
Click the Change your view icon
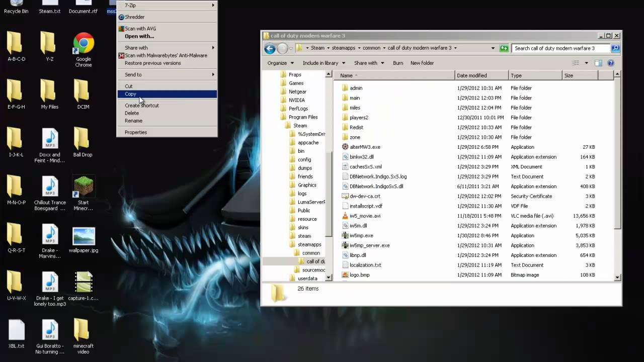coord(576,63)
